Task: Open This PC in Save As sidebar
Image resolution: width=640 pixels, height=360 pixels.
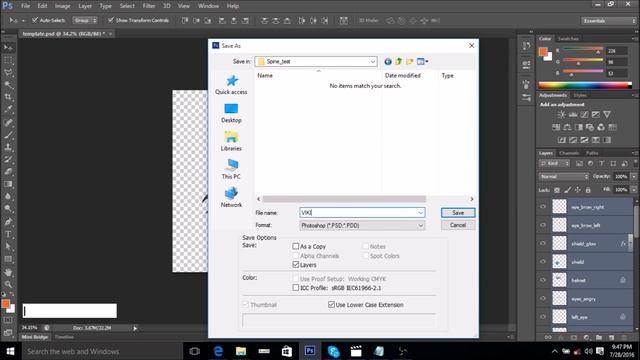Action: (231, 169)
